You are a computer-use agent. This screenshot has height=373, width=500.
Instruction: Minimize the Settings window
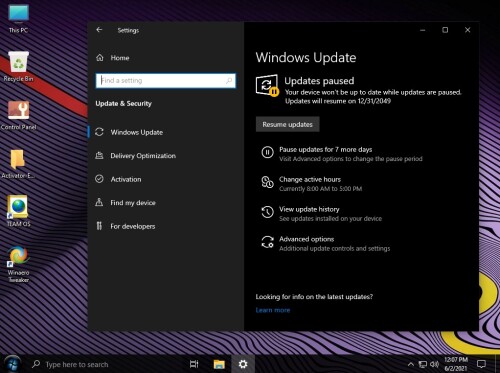[x=423, y=30]
